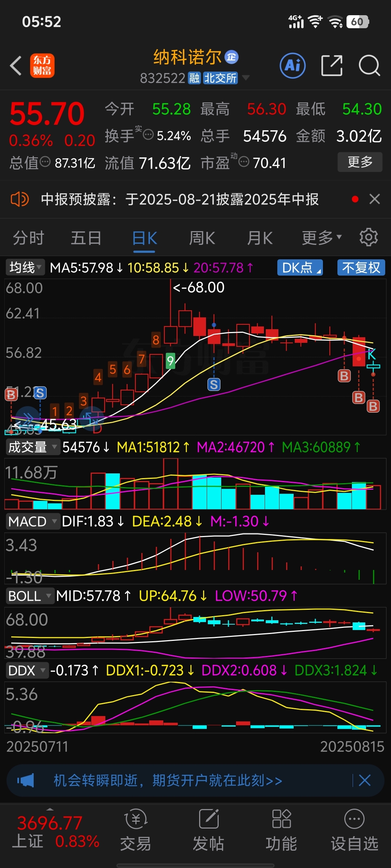Image resolution: width=391 pixels, height=868 pixels.
Task: Switch to the 月K tab
Action: click(260, 238)
